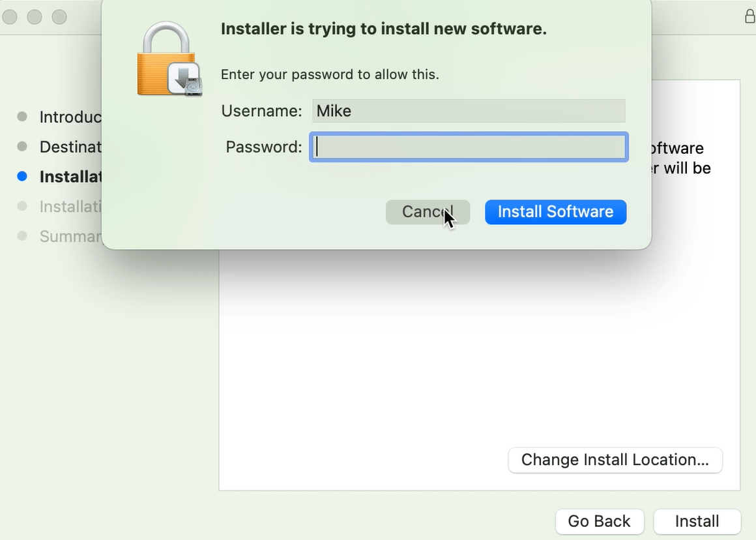Cancel the password prompt
This screenshot has height=540, width=756.
[428, 212]
